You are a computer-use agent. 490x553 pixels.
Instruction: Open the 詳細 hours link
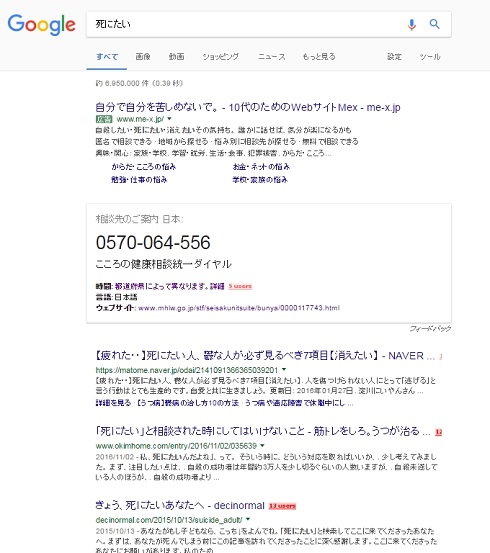[217, 286]
